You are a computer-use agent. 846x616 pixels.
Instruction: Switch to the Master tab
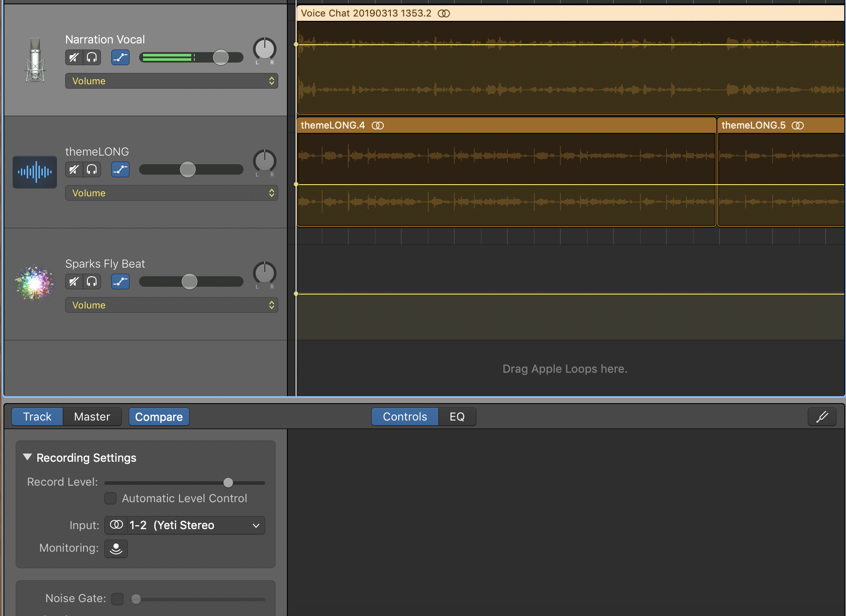[x=92, y=417]
